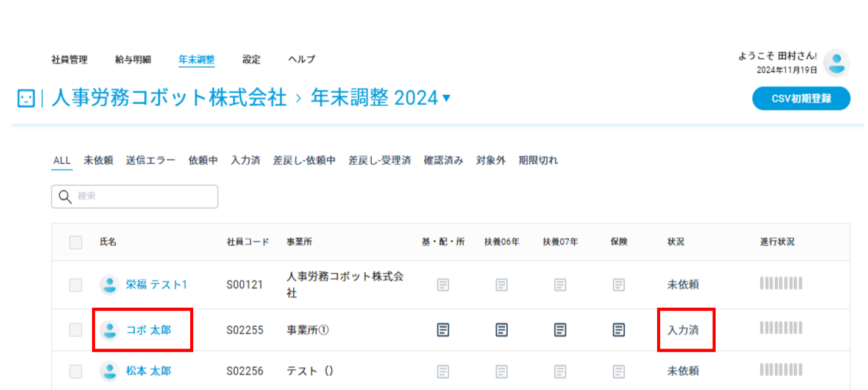Open the user profile avatar icon
Image resolution: width=868 pixels, height=390 pixels.
837,63
